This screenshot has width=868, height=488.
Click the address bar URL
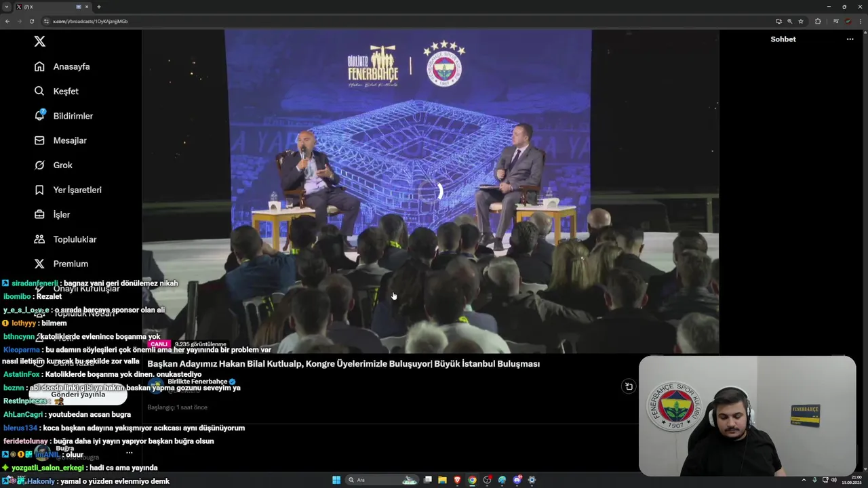point(90,21)
